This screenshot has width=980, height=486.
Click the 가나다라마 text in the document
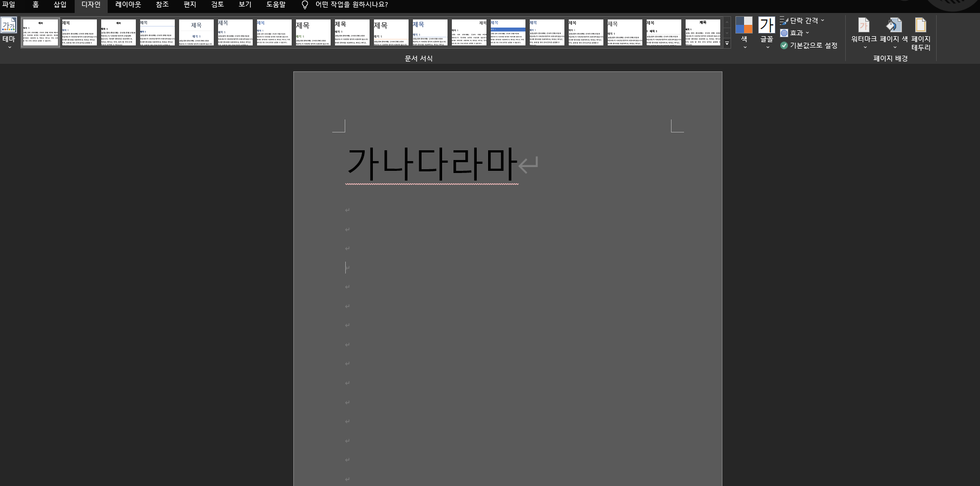click(x=431, y=163)
